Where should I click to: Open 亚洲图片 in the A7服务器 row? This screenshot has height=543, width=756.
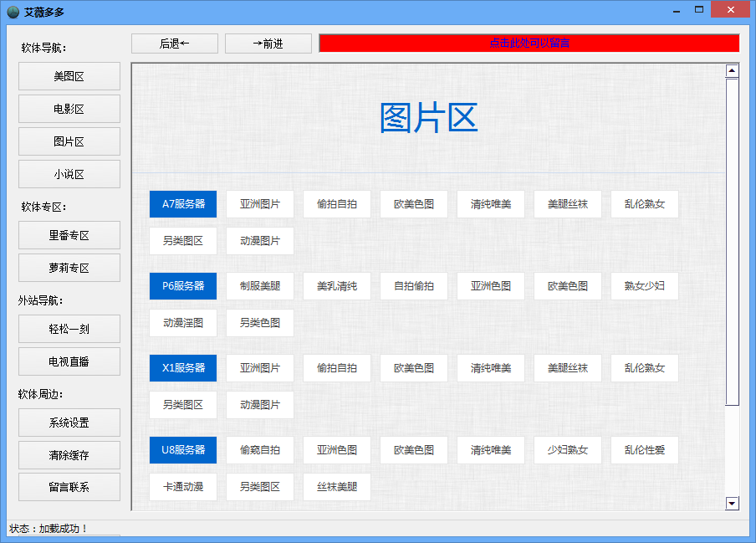(260, 204)
